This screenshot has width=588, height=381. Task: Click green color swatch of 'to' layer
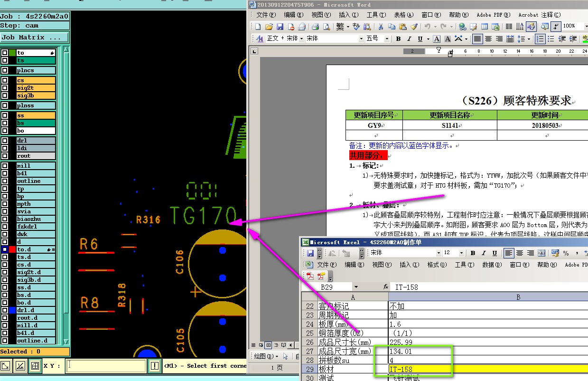pyautogui.click(x=12, y=53)
